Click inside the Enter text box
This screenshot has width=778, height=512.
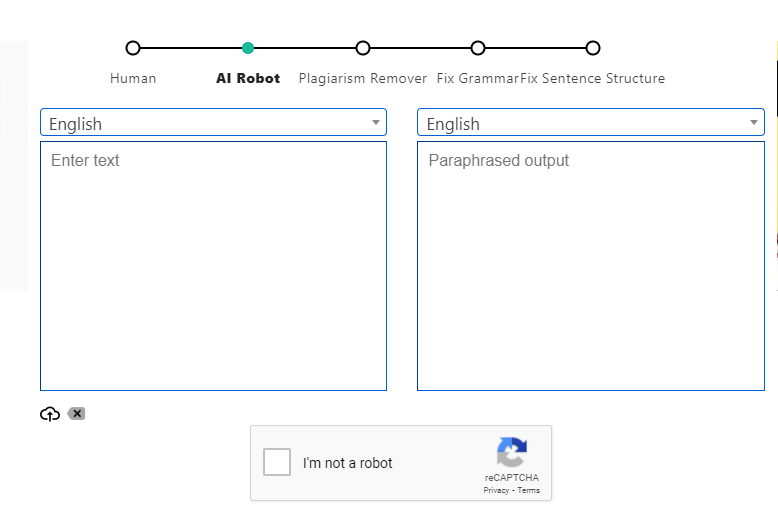coord(213,266)
